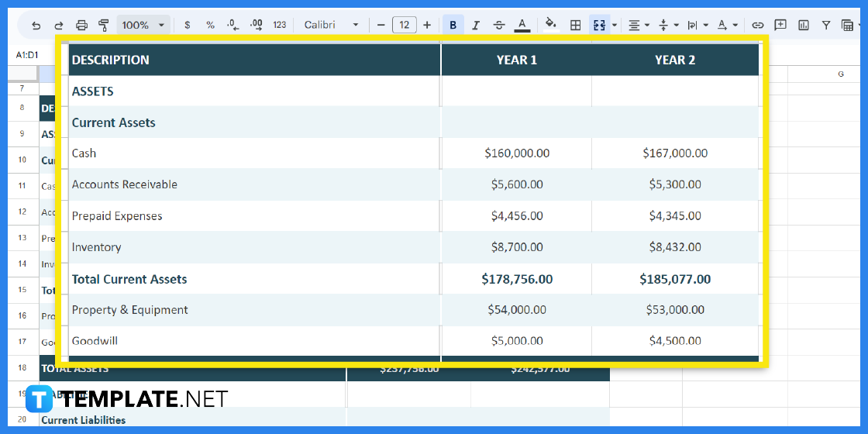Viewport: 868px width, 434px height.
Task: Undo the last action
Action: [36, 25]
